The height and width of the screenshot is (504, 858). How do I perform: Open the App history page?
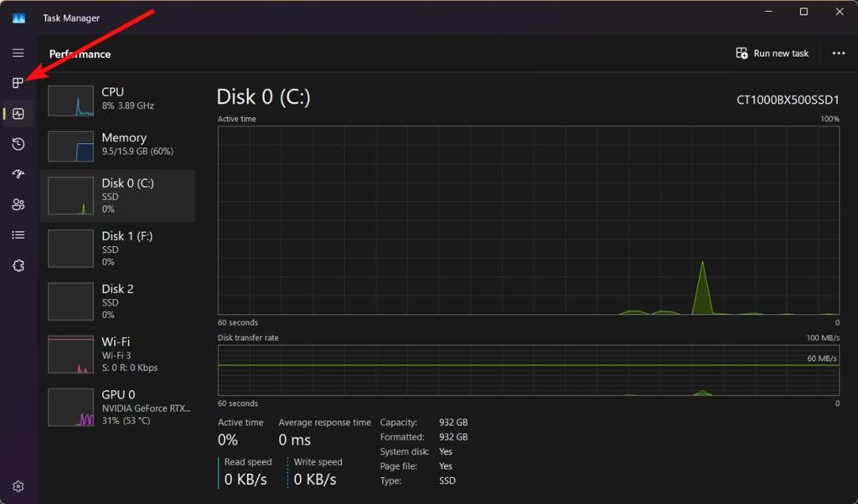(x=18, y=144)
